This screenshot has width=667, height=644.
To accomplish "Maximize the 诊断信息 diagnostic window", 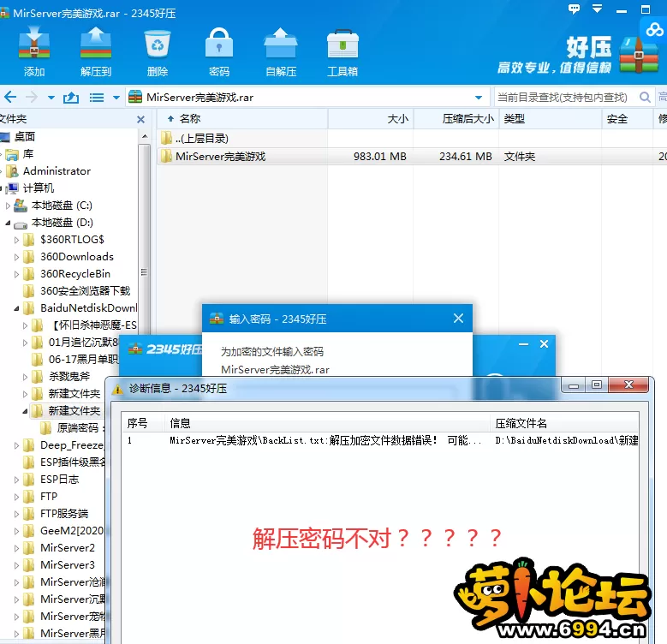I will coord(597,385).
